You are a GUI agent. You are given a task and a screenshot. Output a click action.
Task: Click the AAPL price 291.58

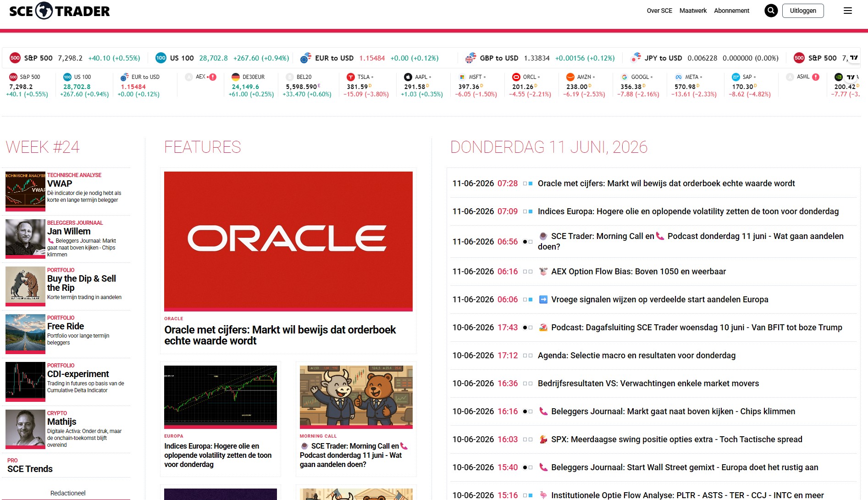[415, 87]
